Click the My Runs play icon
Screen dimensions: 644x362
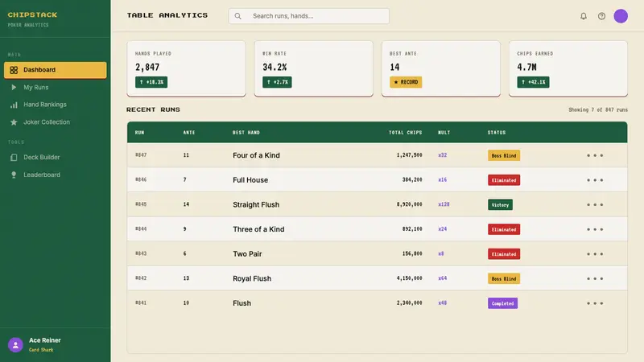click(x=14, y=88)
